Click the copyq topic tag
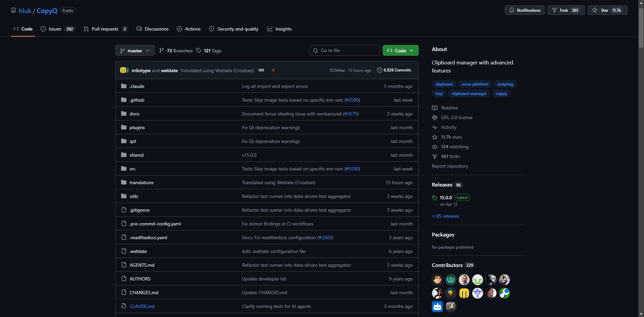644x317 pixels. pos(501,94)
